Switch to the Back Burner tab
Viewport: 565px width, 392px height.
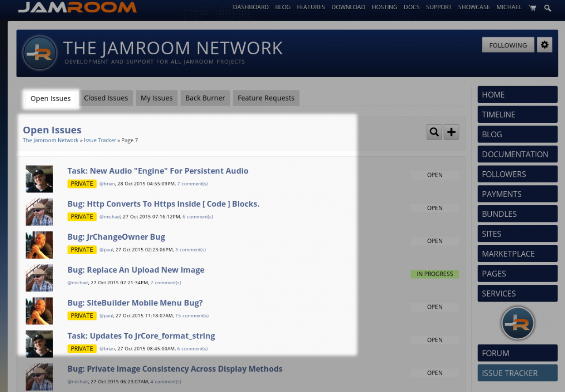tap(205, 98)
